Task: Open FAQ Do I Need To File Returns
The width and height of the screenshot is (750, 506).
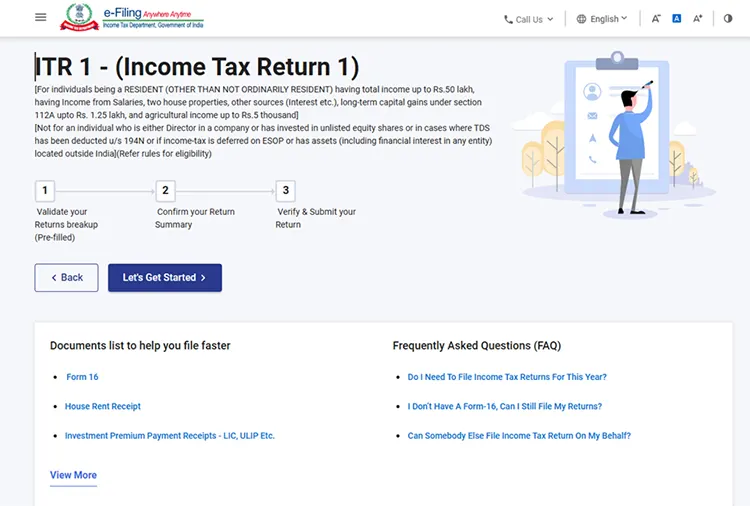Action: point(507,377)
